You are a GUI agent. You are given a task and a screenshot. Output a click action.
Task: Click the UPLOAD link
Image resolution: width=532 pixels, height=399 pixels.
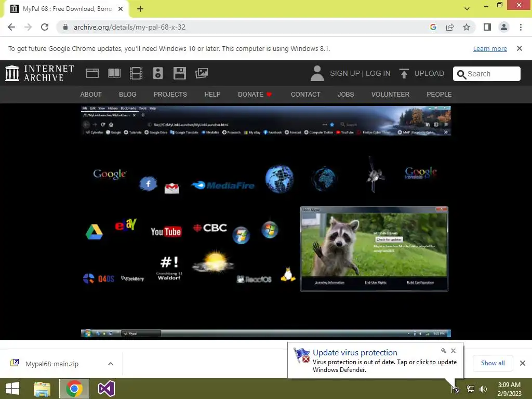429,73
